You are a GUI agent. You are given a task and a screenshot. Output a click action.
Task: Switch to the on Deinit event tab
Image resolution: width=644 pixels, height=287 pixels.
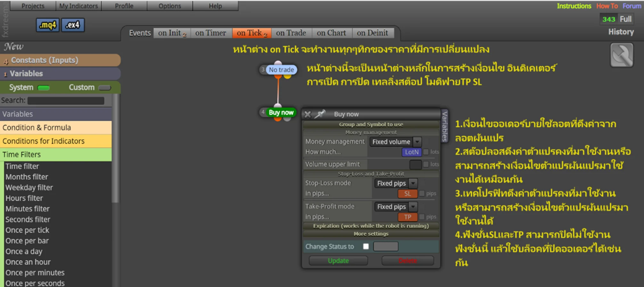pyautogui.click(x=372, y=33)
